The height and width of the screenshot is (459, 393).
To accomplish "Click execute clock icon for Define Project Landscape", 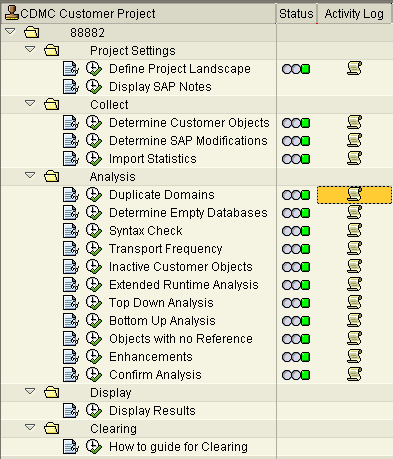I will pos(94,68).
